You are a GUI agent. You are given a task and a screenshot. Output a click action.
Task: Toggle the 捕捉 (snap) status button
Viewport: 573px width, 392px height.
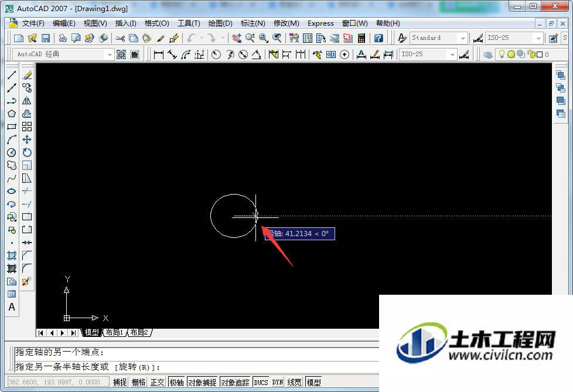tap(120, 382)
